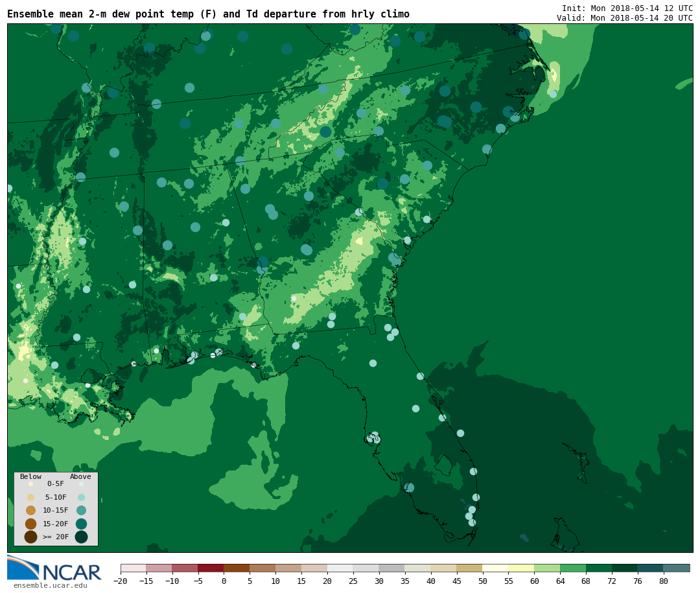This screenshot has width=700, height=593.
Task: Click the Init time label
Action: point(627,8)
